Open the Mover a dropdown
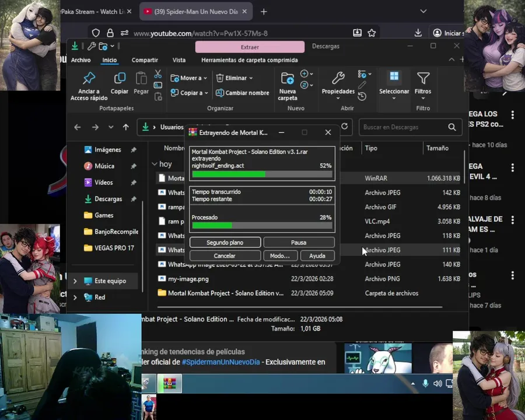The image size is (525, 420). pos(189,78)
